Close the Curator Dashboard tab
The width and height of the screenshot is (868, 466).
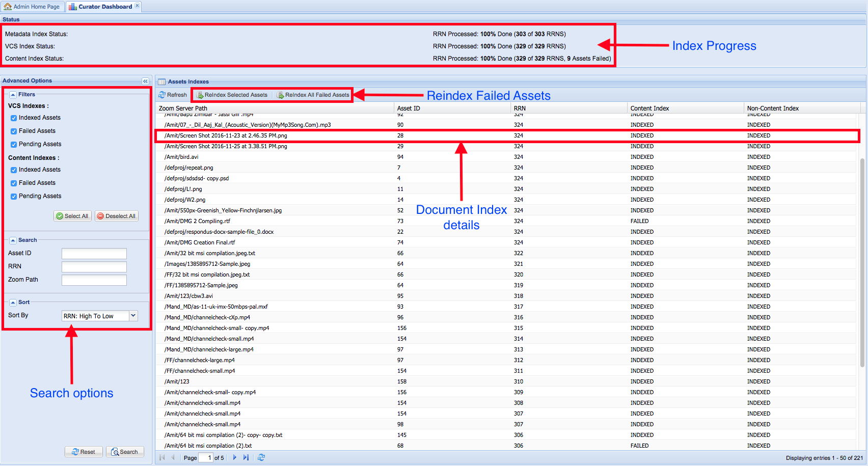pyautogui.click(x=137, y=6)
